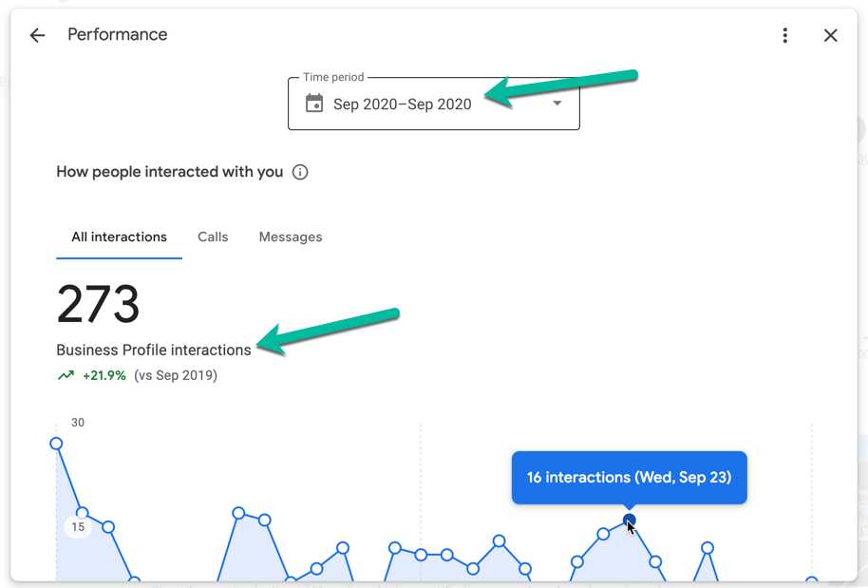Click the 273 total interactions number
This screenshot has height=588, width=868.
click(99, 305)
